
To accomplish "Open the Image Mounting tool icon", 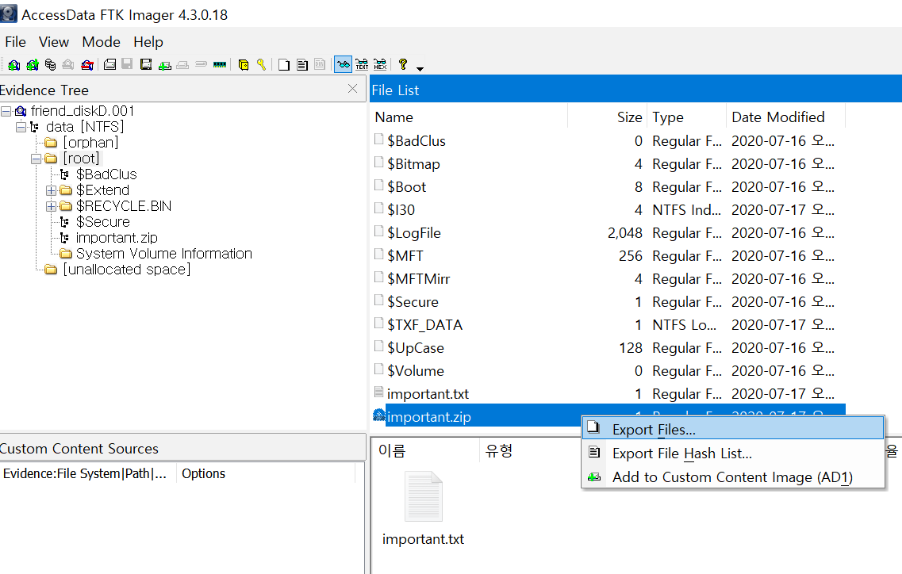I will pos(51,65).
